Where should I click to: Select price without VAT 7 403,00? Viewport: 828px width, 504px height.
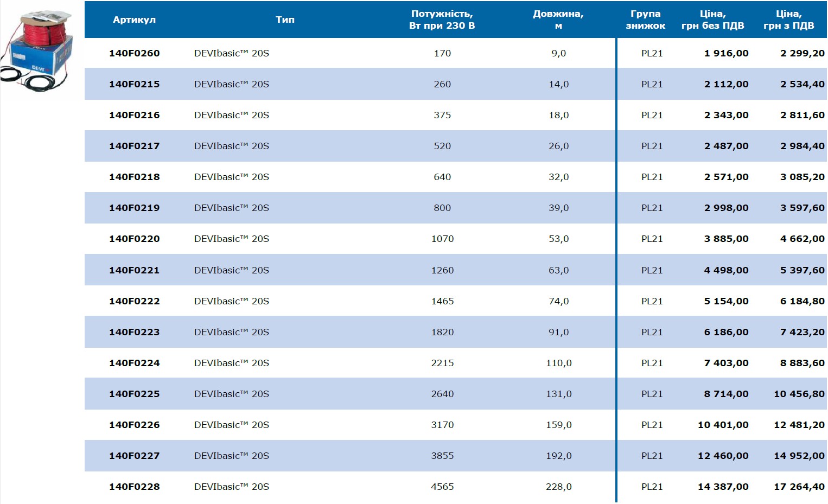(x=726, y=363)
